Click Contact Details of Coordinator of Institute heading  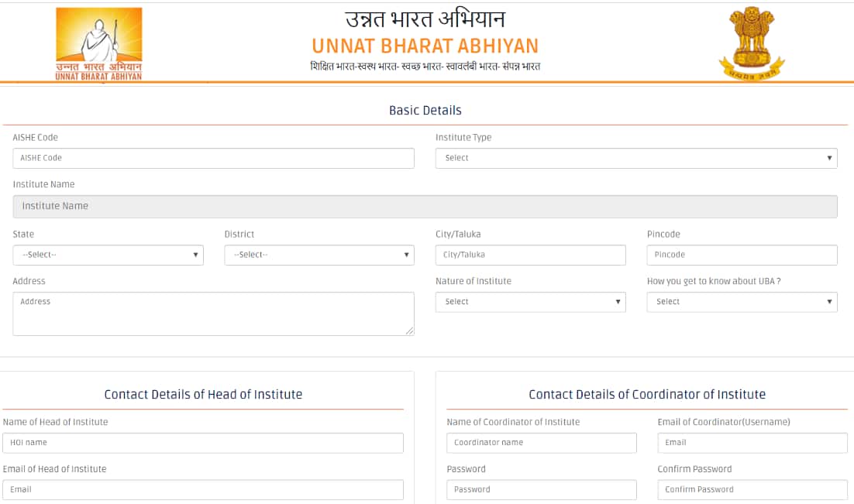coord(647,395)
